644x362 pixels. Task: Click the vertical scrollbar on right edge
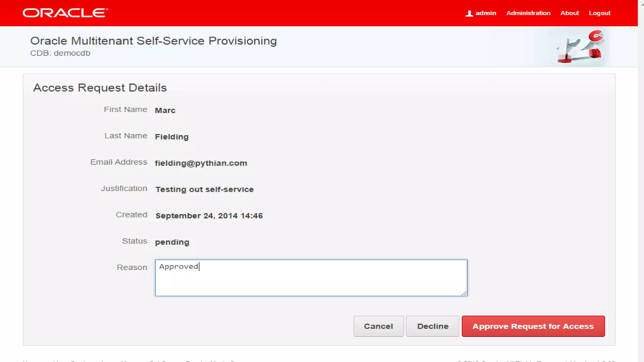point(641,181)
